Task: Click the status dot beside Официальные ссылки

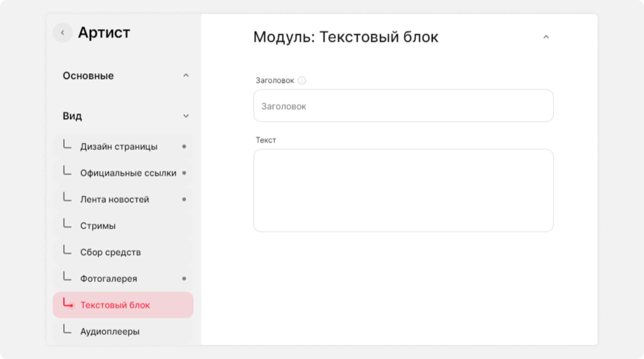Action: (184, 173)
